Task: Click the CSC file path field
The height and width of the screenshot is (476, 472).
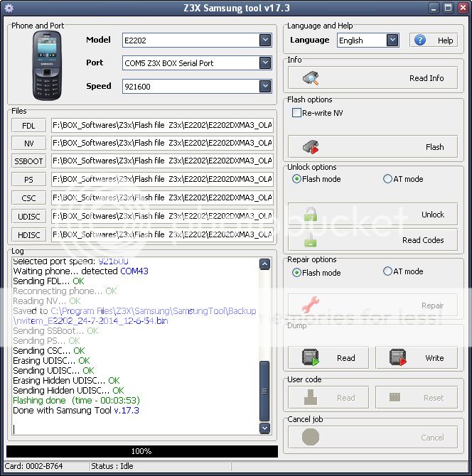Action: pos(162,198)
